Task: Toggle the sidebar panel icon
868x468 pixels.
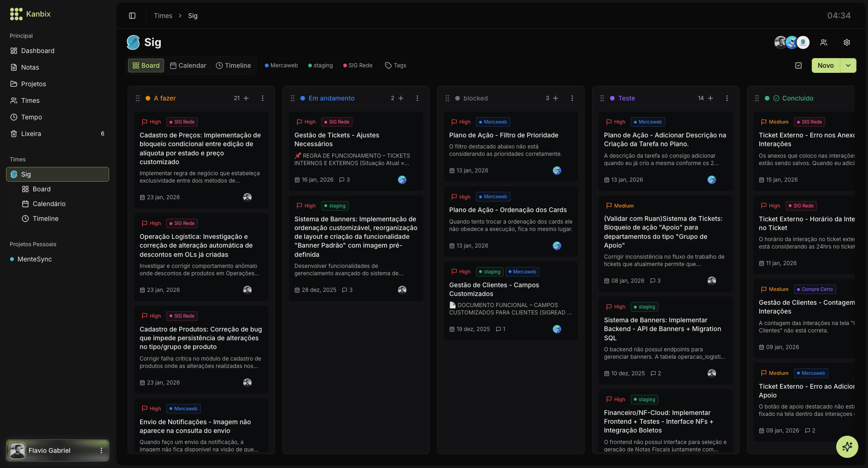Action: pos(132,16)
